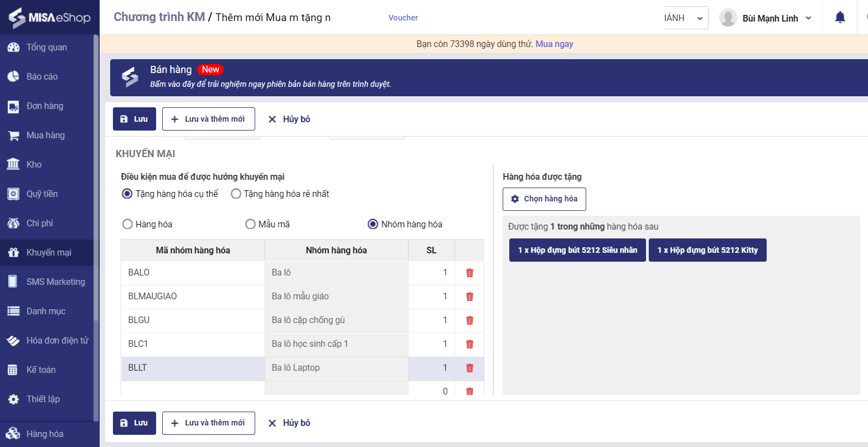
Task: Open the Thiết lập gear icon
Action: tap(13, 399)
